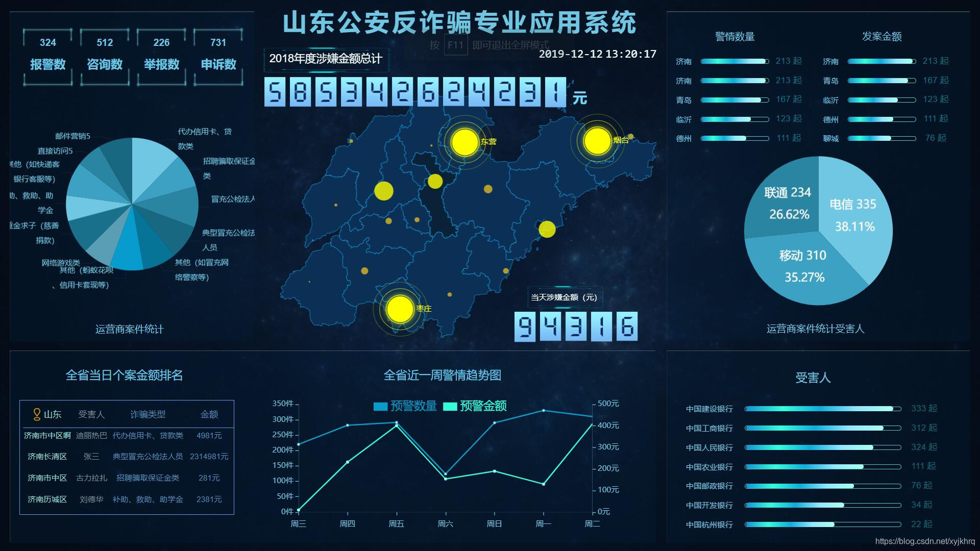This screenshot has height=551, width=980.
Task: Click the blog.csdn.net watermark link
Action: 924,541
